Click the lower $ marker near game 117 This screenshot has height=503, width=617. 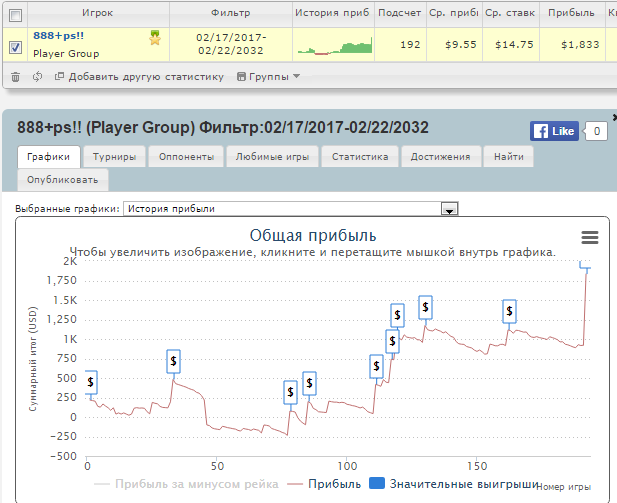click(392, 341)
